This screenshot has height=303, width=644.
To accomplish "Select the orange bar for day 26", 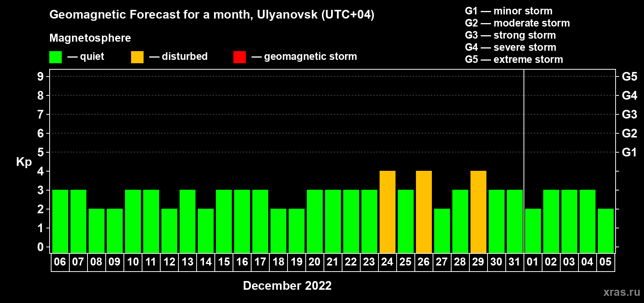I will click(x=424, y=212).
